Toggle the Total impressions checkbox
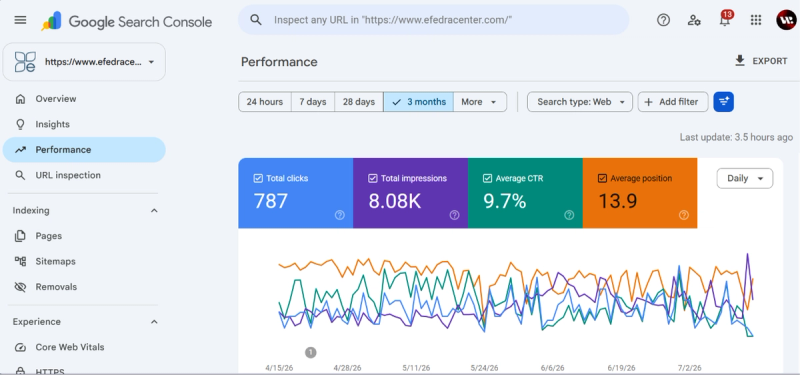 [373, 179]
